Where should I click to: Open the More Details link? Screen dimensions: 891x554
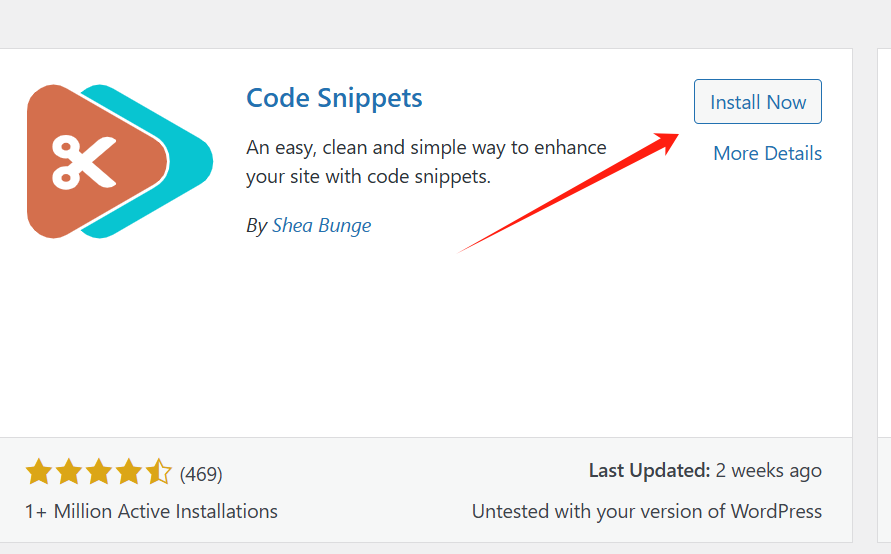[767, 153]
